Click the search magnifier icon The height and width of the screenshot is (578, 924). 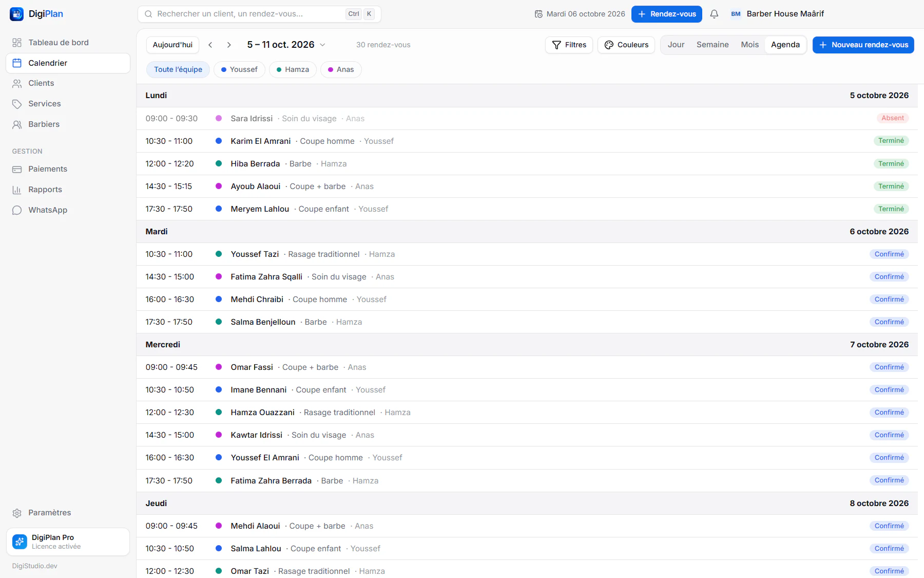148,14
